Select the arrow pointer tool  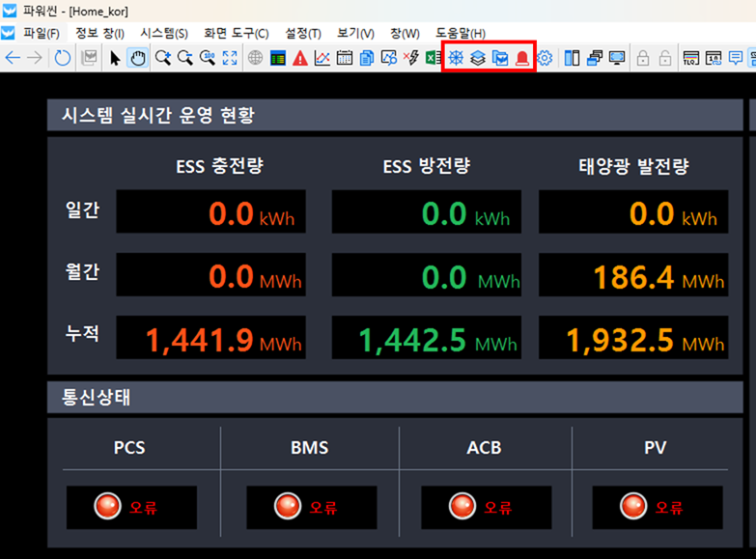coord(116,58)
